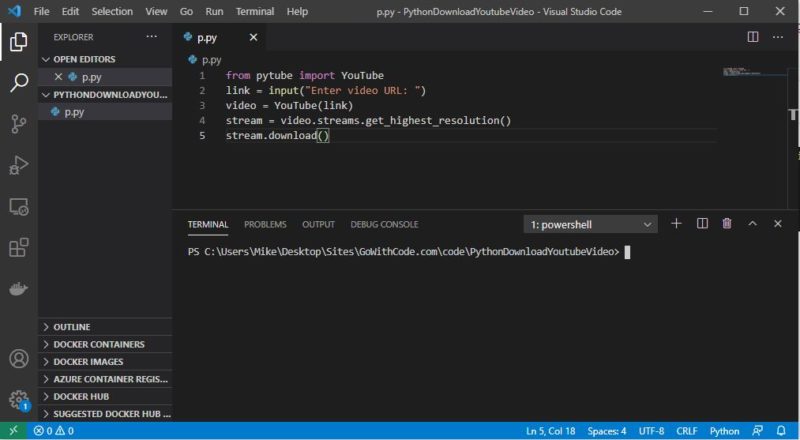Image resolution: width=800 pixels, height=440 pixels.
Task: Collapse the OPEN EDITORS section
Action: 84,59
